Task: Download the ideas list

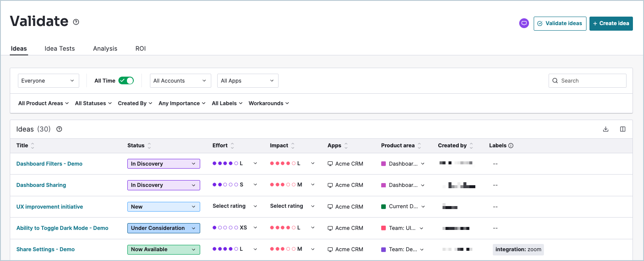Action: click(606, 129)
